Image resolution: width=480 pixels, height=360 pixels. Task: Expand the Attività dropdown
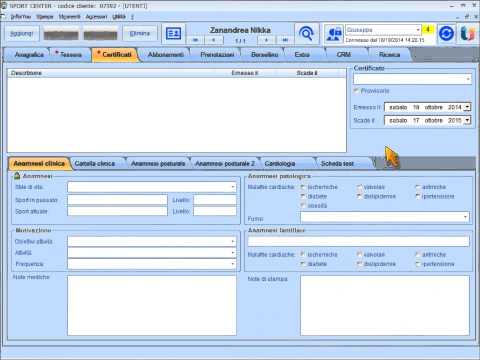coord(233,253)
